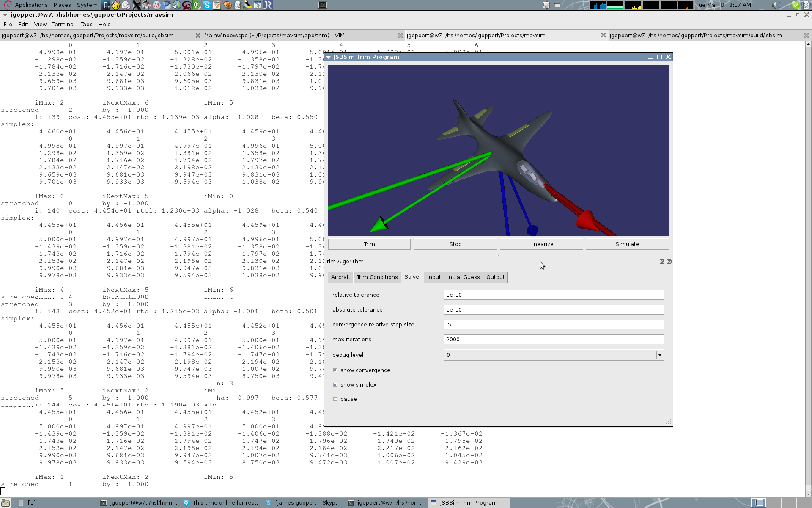The image size is (812, 508).
Task: Enable the pause checkbox
Action: 335,399
